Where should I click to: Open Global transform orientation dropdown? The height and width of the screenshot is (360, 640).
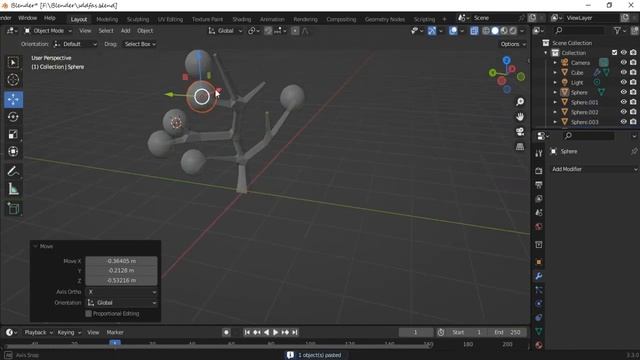[225, 31]
